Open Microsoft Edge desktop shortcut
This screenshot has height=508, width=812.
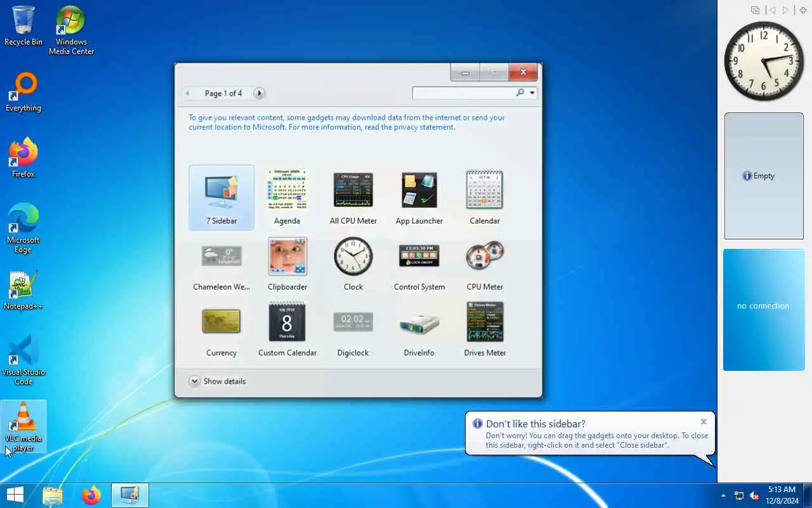[x=23, y=229]
